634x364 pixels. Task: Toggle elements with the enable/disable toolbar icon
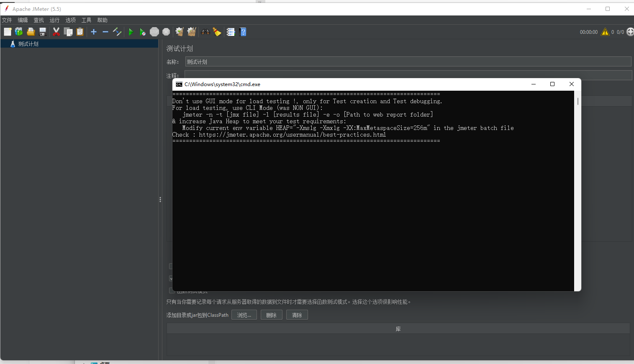[117, 32]
